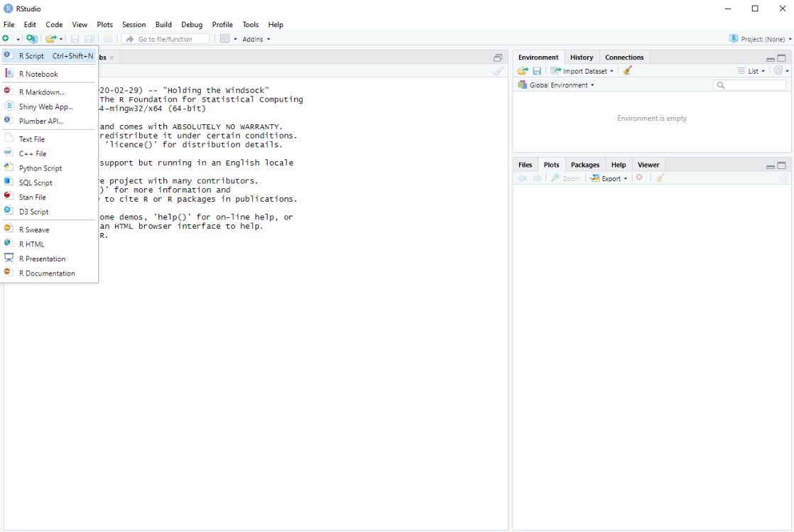Open the Tools menu
The image size is (794, 532).
[250, 24]
